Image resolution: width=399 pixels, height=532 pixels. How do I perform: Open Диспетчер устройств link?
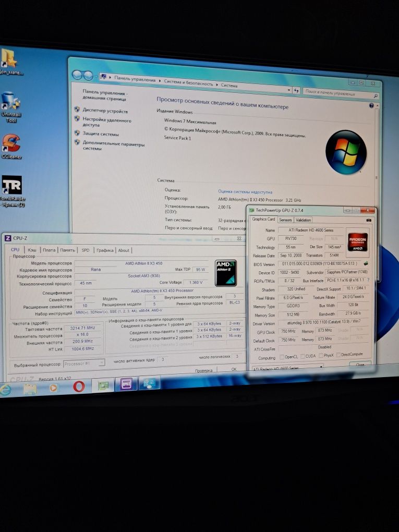[105, 111]
